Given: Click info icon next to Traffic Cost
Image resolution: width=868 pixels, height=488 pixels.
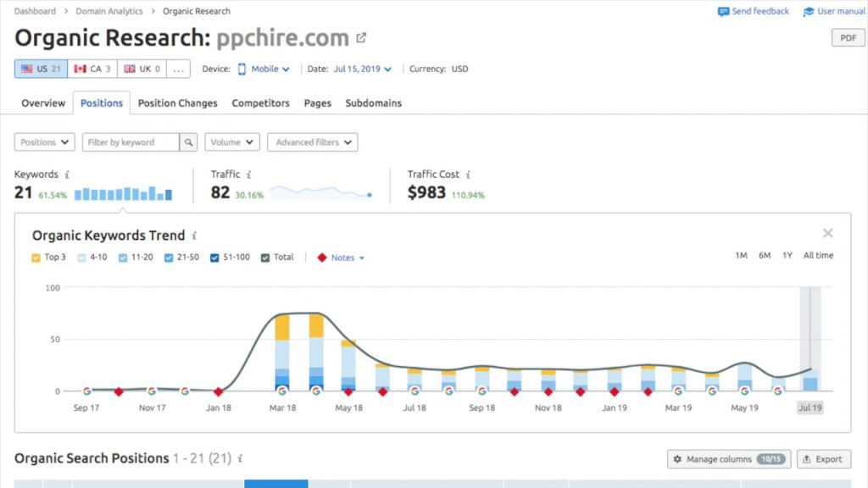Looking at the screenshot, I should pos(468,175).
